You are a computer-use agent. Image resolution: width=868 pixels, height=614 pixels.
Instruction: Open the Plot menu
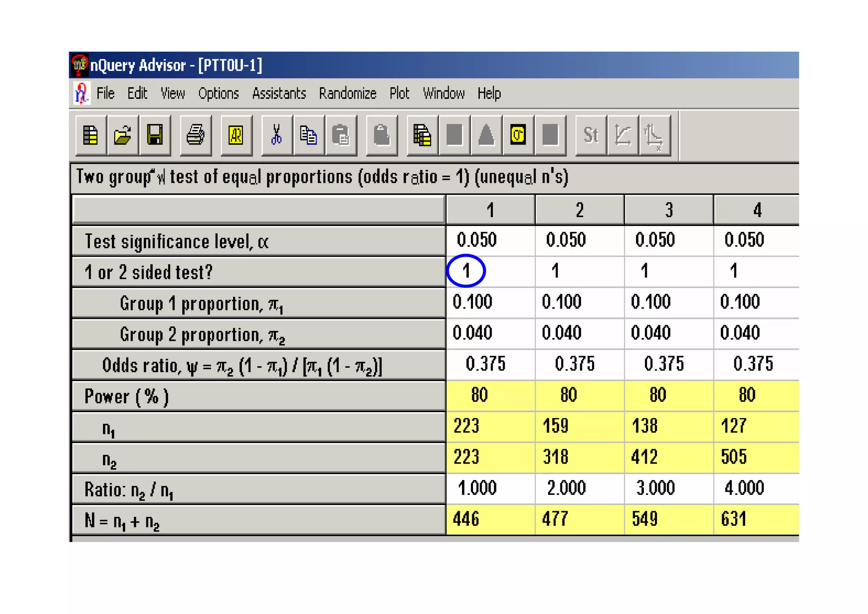point(399,93)
